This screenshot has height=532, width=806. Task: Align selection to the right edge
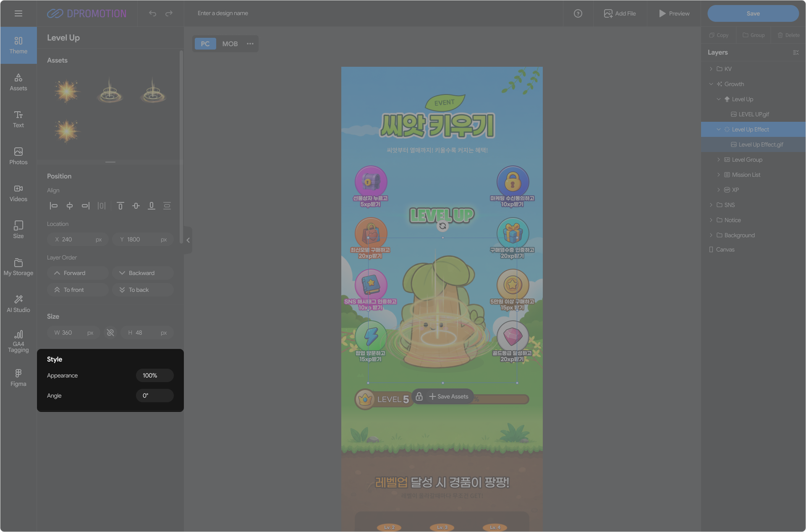[86, 206]
